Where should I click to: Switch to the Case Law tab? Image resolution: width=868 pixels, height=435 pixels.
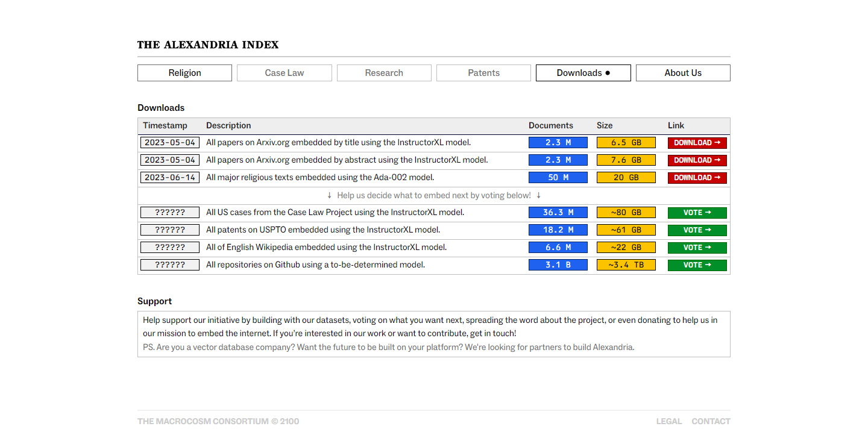tap(285, 73)
